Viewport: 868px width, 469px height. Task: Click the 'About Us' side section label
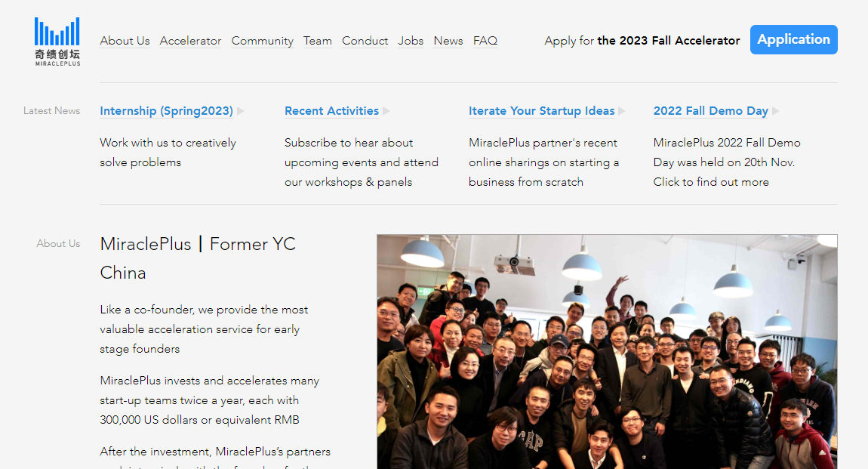pos(58,244)
